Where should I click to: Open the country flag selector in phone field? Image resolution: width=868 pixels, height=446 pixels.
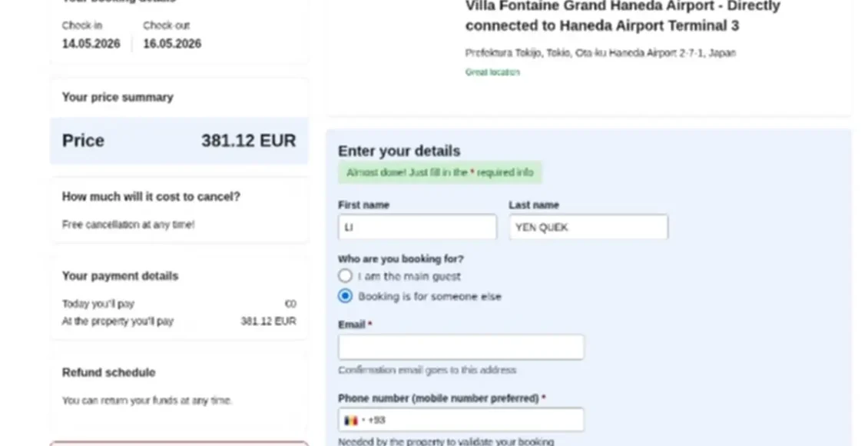tap(354, 421)
